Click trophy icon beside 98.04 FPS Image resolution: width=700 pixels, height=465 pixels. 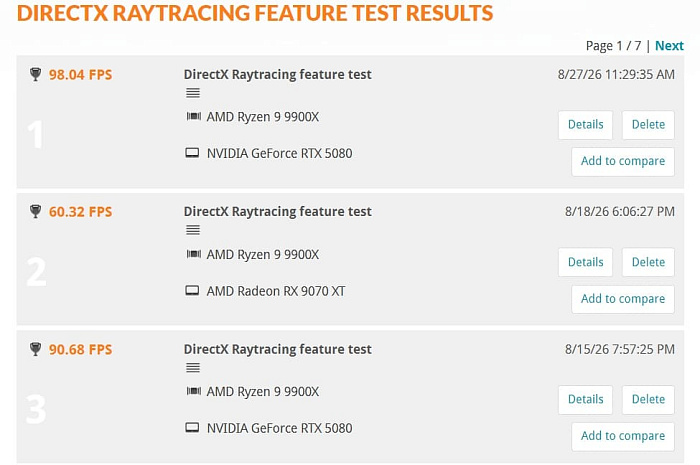point(35,74)
